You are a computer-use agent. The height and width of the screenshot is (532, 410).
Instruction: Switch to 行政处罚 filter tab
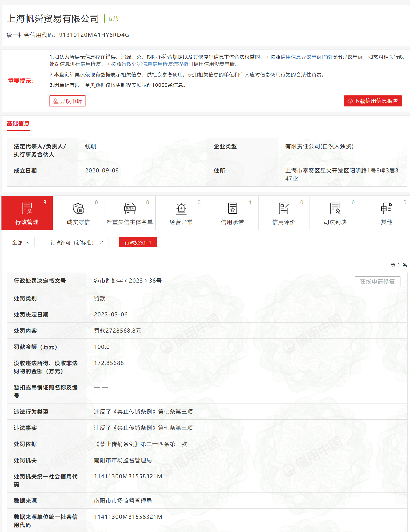[138, 242]
